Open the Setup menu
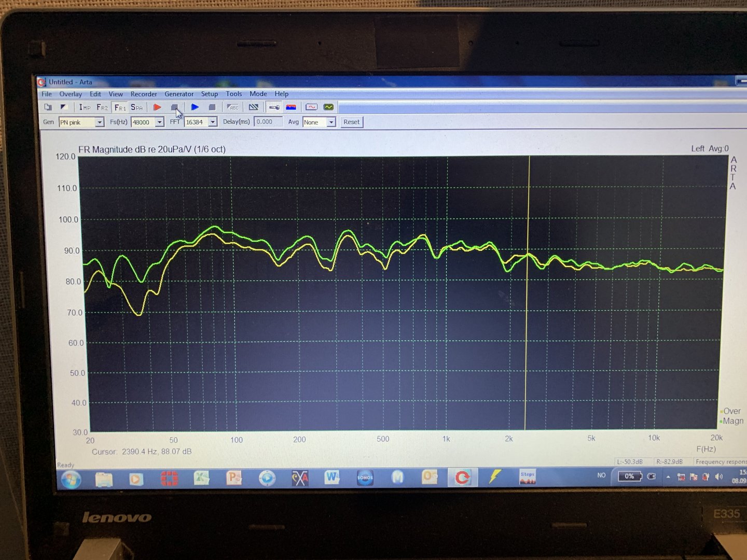747x560 pixels. [210, 94]
